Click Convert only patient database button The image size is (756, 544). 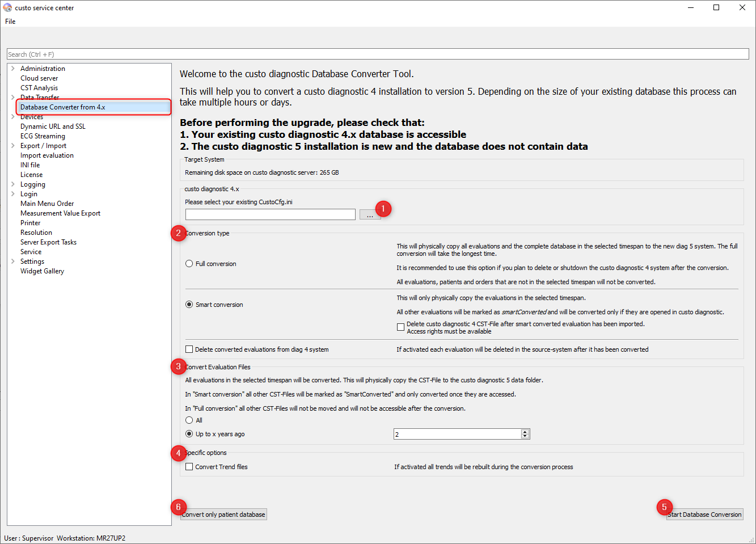coord(223,515)
